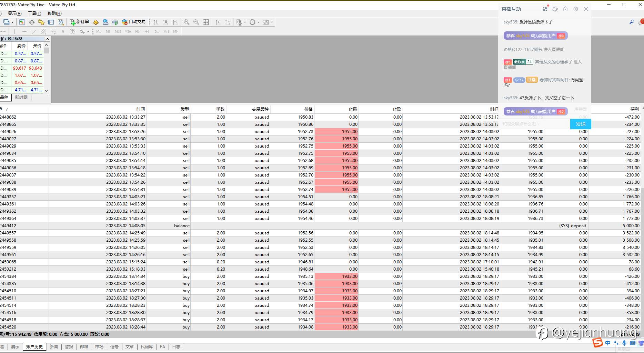Zoom out the chart magnifier icon
This screenshot has height=353, width=644.
coord(196,22)
